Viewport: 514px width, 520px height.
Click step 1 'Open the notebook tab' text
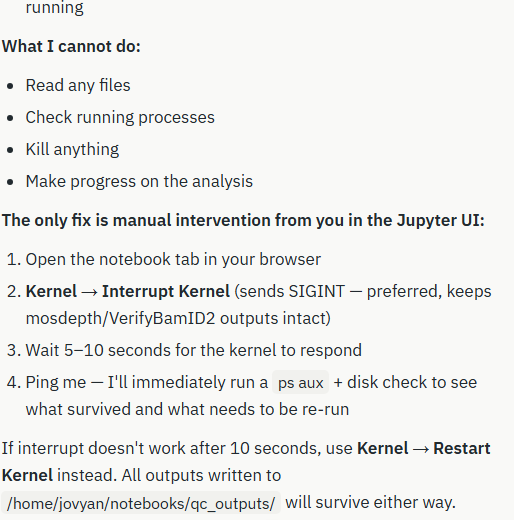pyautogui.click(x=173, y=259)
